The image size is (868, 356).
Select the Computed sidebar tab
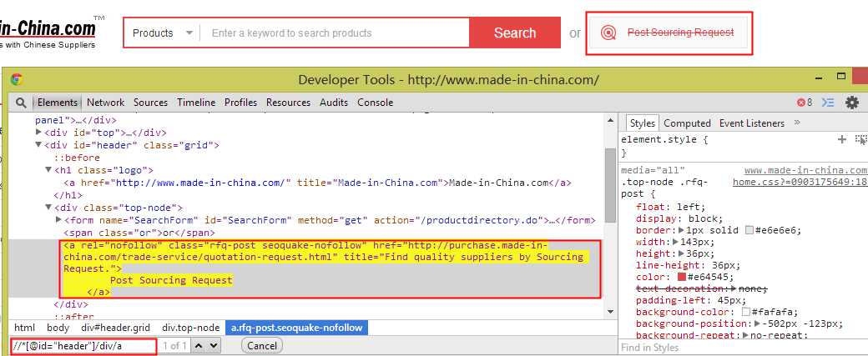click(x=687, y=123)
